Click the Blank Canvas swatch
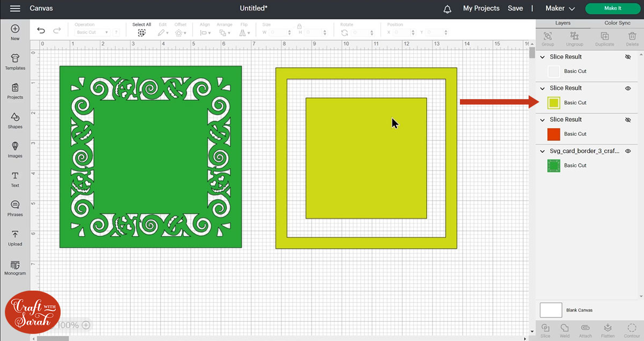The image size is (644, 341). (551, 310)
